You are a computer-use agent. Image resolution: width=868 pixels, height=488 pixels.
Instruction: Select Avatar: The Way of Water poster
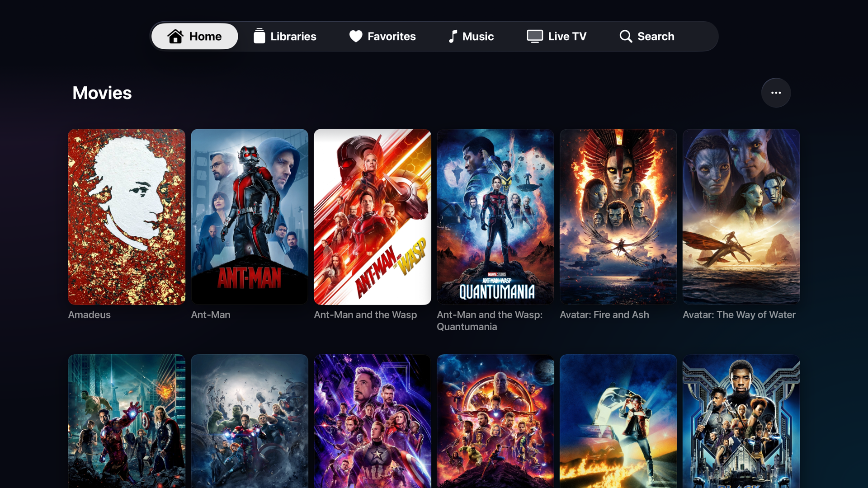click(x=741, y=217)
